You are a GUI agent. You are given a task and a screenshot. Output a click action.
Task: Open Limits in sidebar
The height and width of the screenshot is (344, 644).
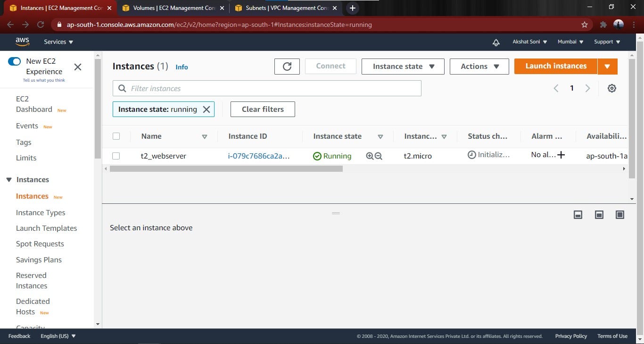tap(26, 158)
